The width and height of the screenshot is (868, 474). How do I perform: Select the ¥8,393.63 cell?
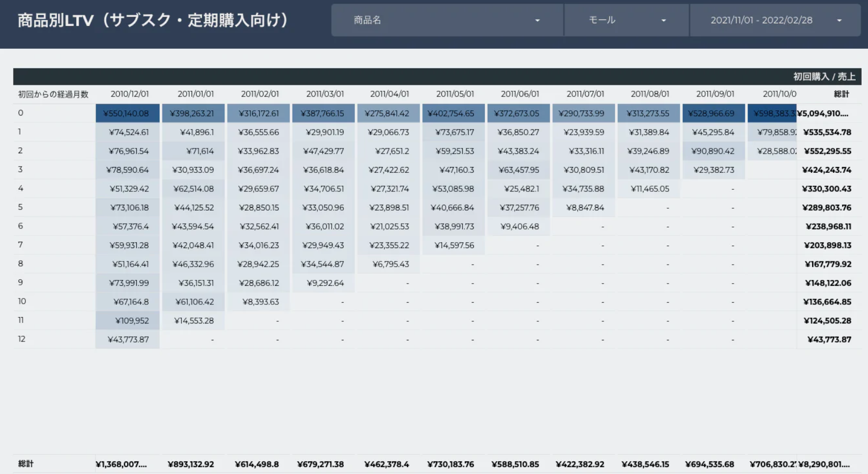258,302
